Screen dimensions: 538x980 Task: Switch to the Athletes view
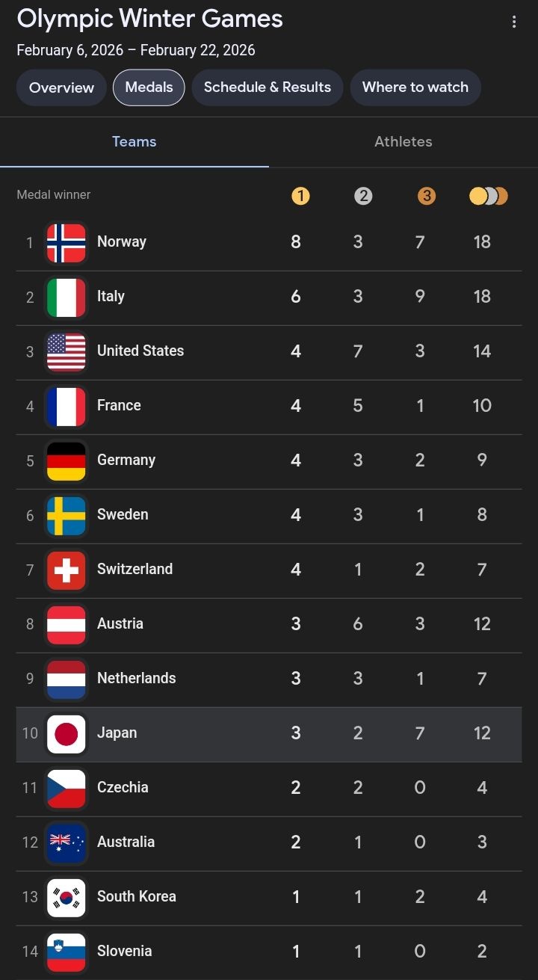[403, 142]
